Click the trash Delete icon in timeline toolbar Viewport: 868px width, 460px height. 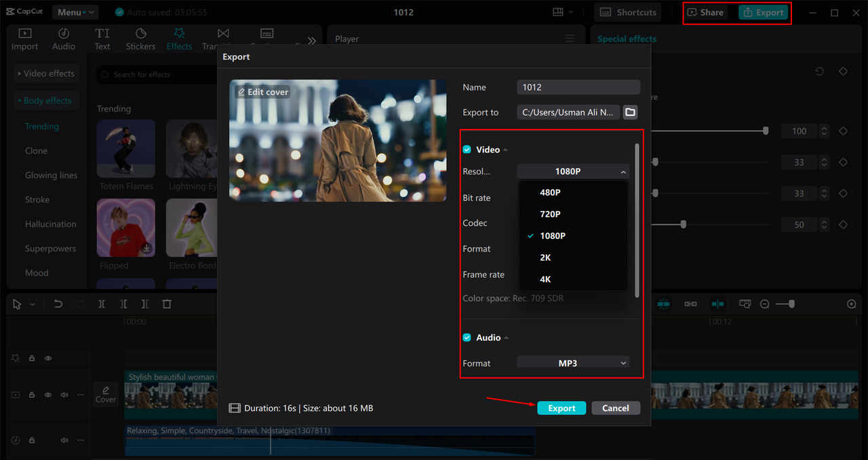click(167, 304)
